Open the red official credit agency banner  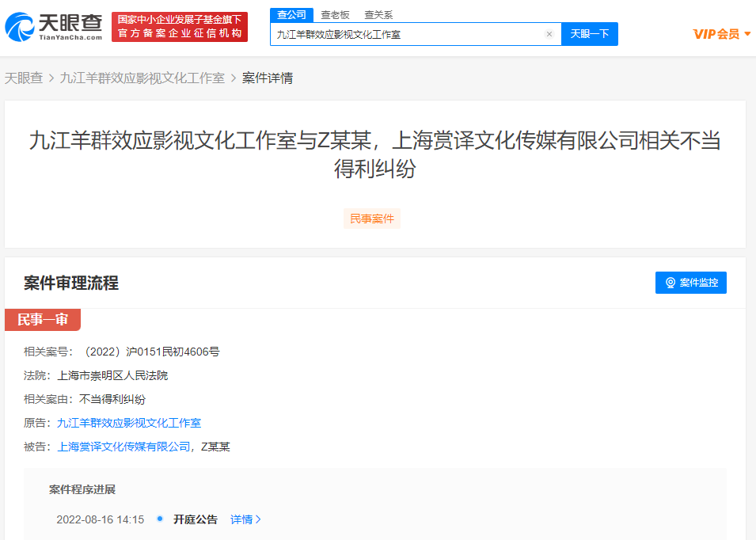pyautogui.click(x=180, y=27)
